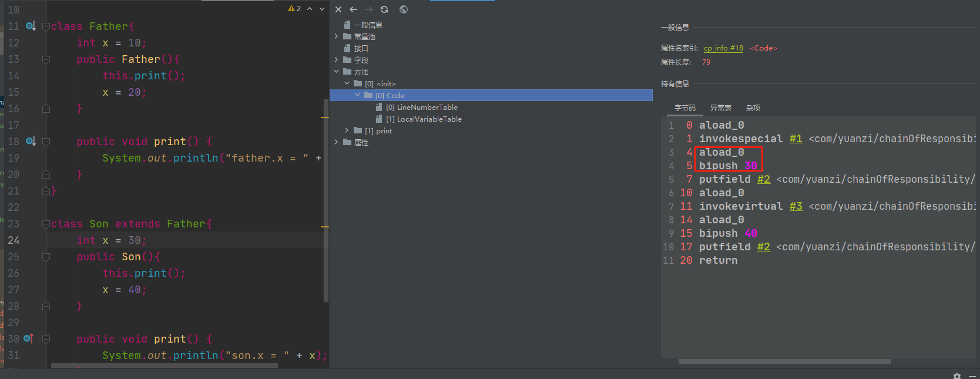Close the class file viewer panel
Image resolution: width=980 pixels, height=379 pixels.
(338, 9)
